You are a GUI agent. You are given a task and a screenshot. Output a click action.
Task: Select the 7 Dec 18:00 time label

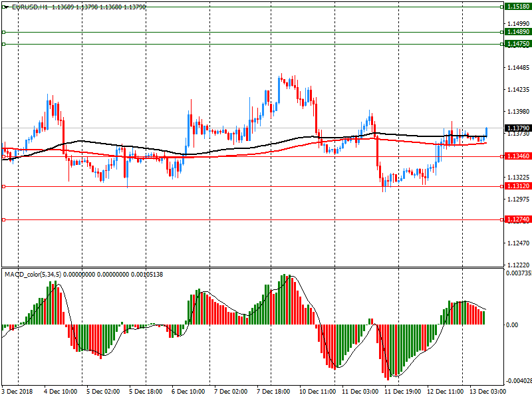[x=273, y=392]
